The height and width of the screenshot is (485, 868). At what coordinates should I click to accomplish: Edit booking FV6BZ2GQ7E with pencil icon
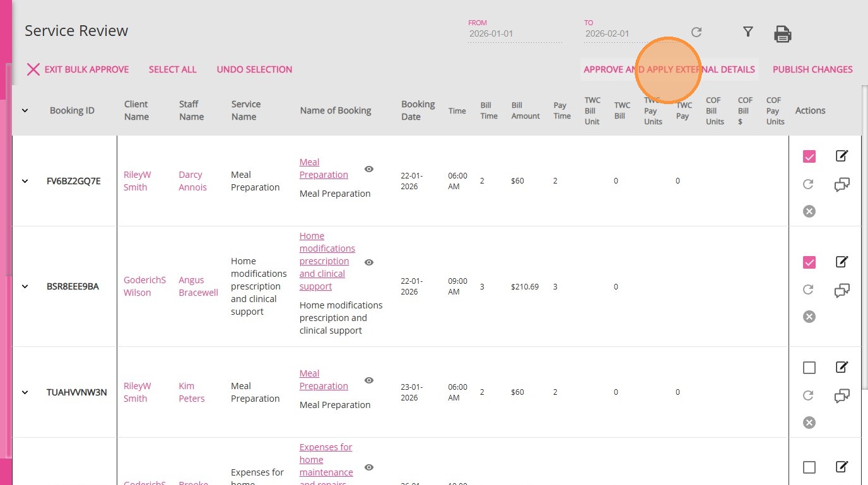842,156
